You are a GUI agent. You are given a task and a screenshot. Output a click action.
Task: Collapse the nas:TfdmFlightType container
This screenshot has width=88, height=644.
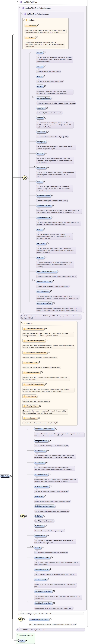[x=17, y=2]
